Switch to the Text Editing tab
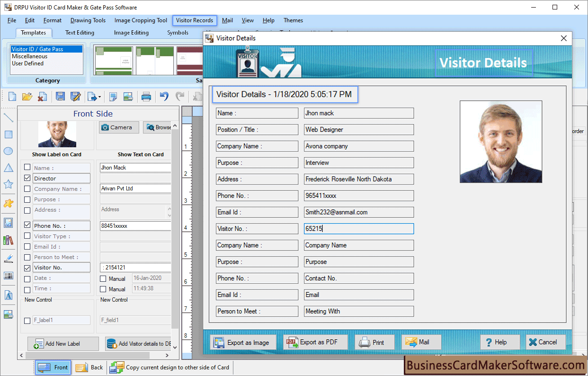Image resolution: width=588 pixels, height=376 pixels. (79, 33)
